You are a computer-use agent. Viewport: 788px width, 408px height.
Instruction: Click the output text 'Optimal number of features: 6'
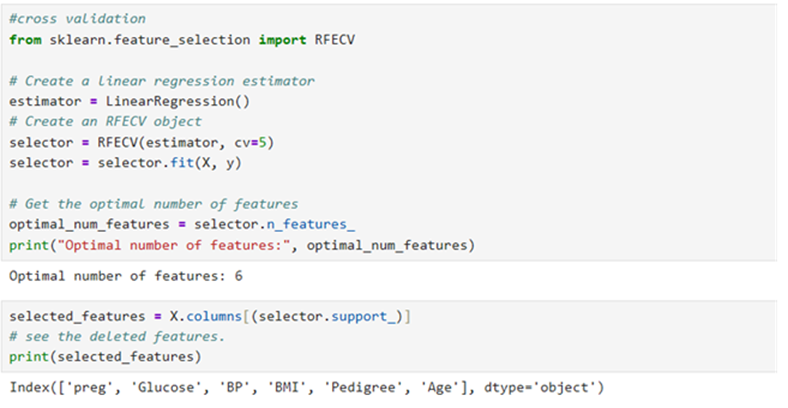pos(126,275)
